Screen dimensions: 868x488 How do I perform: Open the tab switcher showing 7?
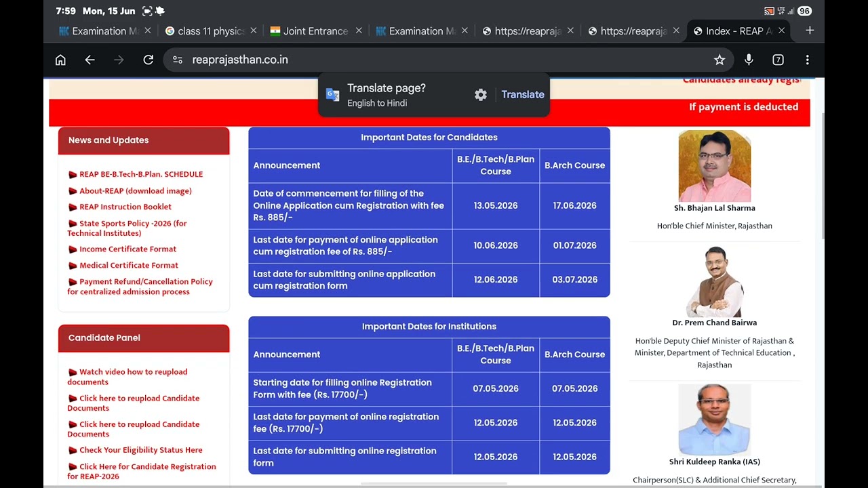pos(778,60)
